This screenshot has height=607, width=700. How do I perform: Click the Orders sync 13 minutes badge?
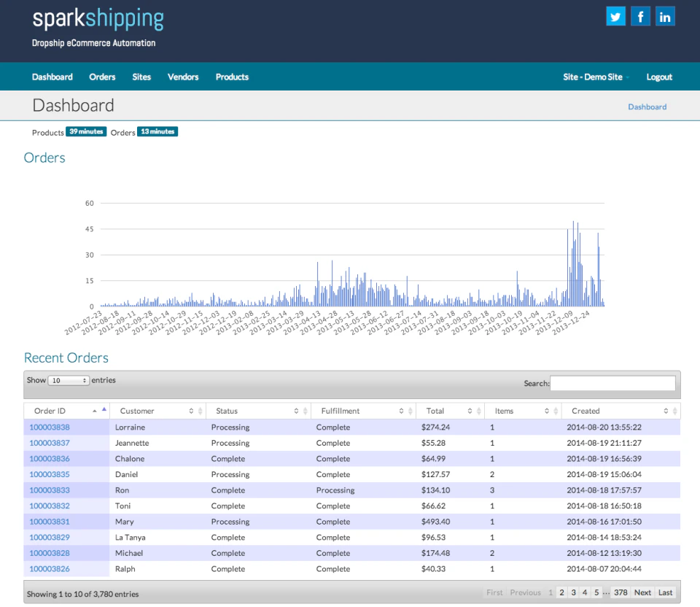157,131
